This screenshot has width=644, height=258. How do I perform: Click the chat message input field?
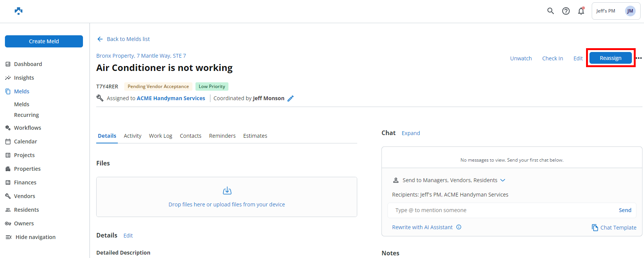pos(502,210)
